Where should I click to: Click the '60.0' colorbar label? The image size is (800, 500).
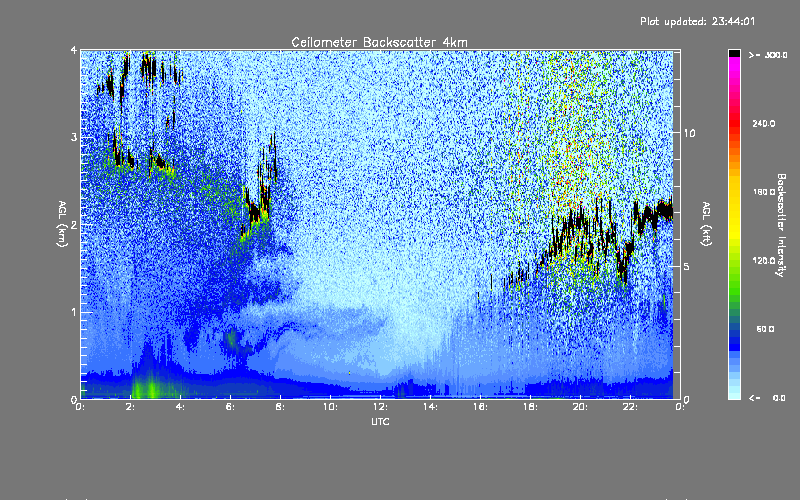[x=765, y=329]
